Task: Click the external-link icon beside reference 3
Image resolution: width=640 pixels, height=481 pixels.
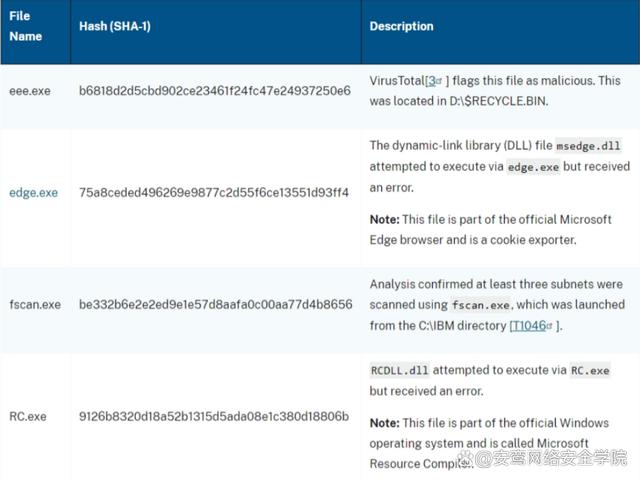Action: pos(439,81)
